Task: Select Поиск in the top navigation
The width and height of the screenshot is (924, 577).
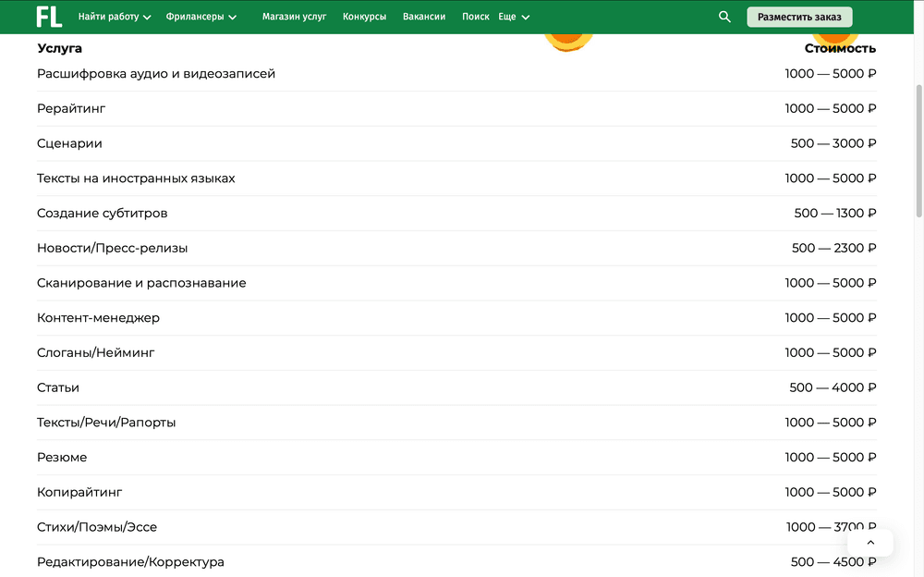Action: point(475,17)
